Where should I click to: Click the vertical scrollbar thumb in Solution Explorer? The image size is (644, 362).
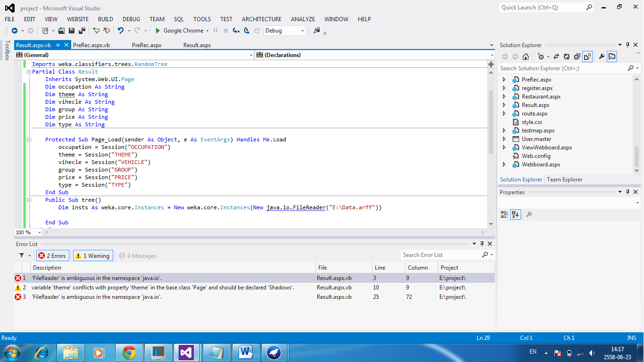pyautogui.click(x=636, y=156)
